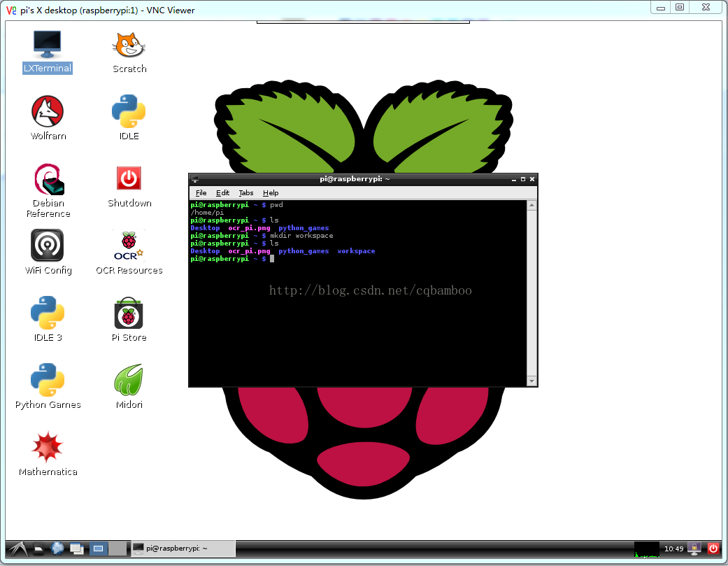Viewport: 728px width, 566px height.
Task: Open the IDLE Python icon
Action: click(x=129, y=118)
